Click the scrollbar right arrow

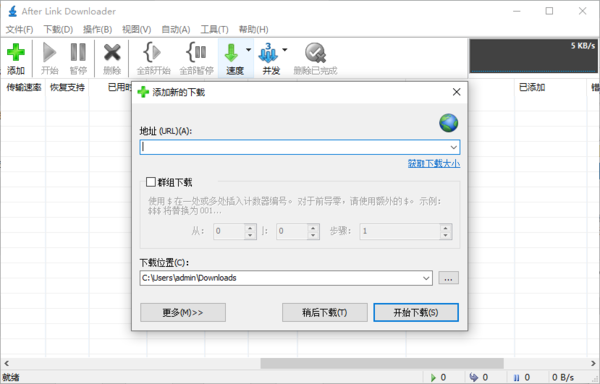[x=593, y=363]
